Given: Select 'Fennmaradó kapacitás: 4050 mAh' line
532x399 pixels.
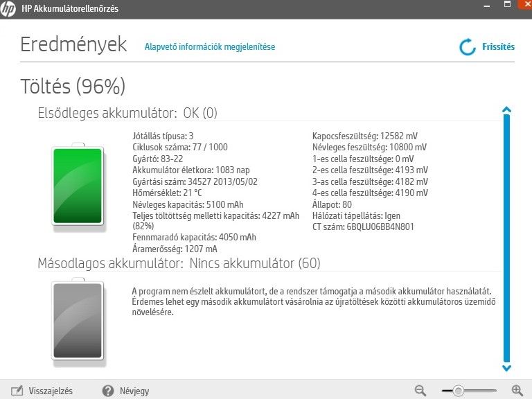Looking at the screenshot, I should pyautogui.click(x=194, y=237).
